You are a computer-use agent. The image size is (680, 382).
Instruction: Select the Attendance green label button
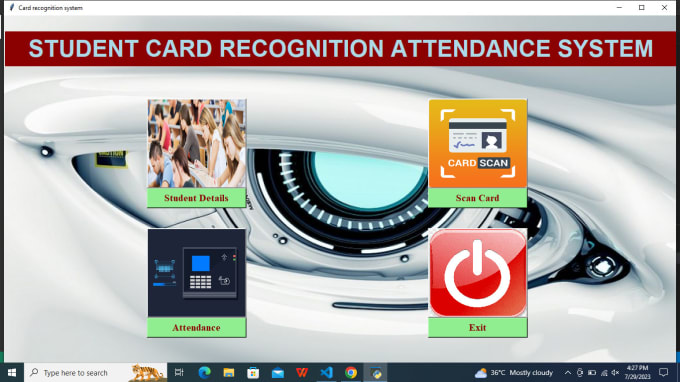tap(196, 327)
